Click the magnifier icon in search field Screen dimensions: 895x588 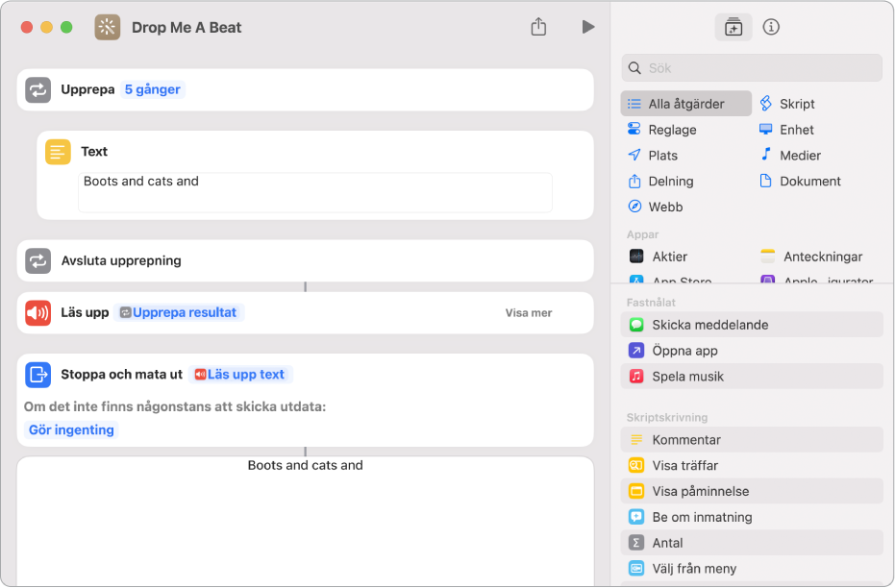634,68
